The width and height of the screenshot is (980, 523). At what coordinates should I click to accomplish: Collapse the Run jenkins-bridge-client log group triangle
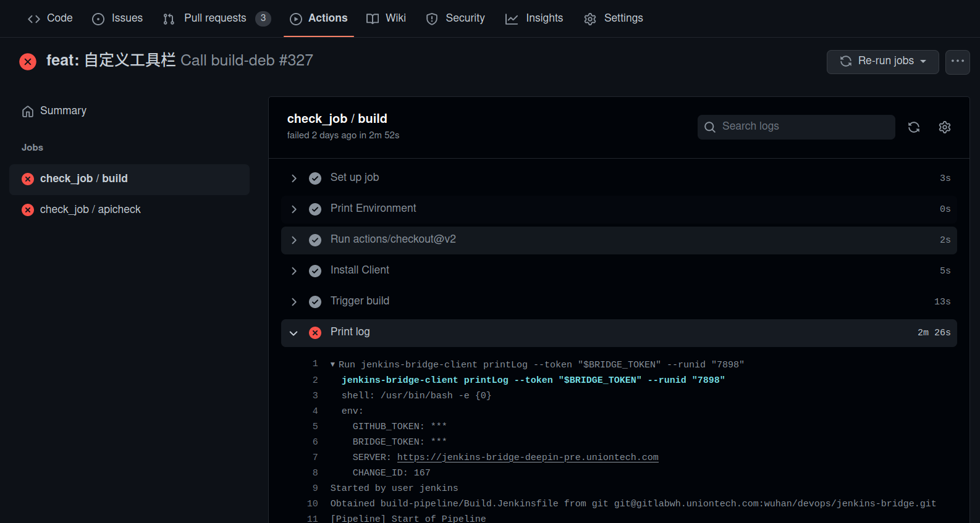pyautogui.click(x=333, y=364)
